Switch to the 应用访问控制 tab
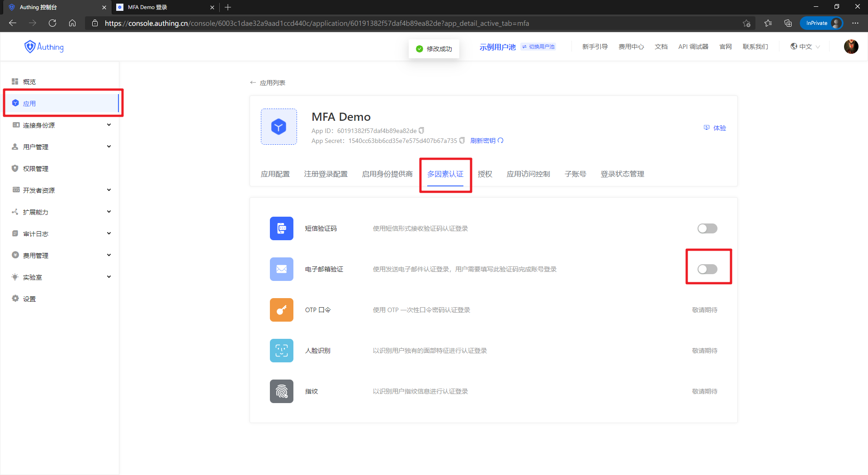 [x=528, y=174]
